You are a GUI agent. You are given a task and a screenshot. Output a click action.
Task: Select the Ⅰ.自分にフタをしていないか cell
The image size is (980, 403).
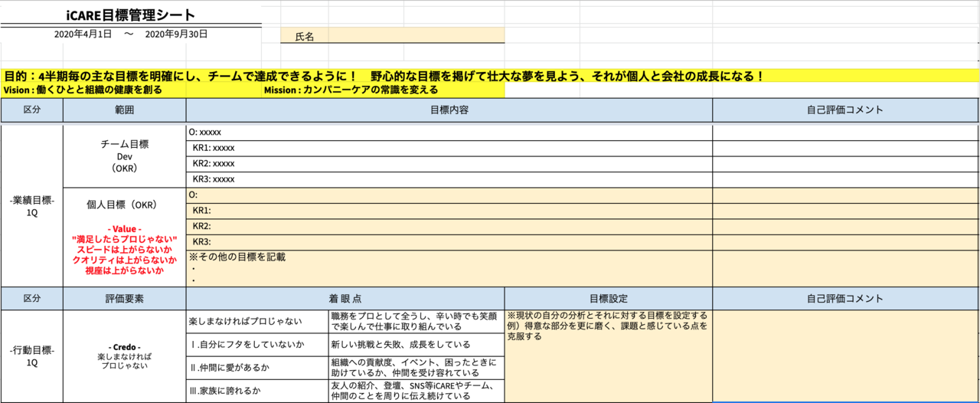(257, 345)
